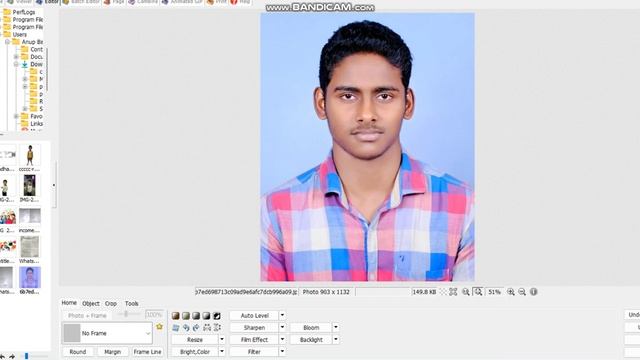This screenshot has height=360, width=640.
Task: Click the Auto Level button
Action: (254, 316)
